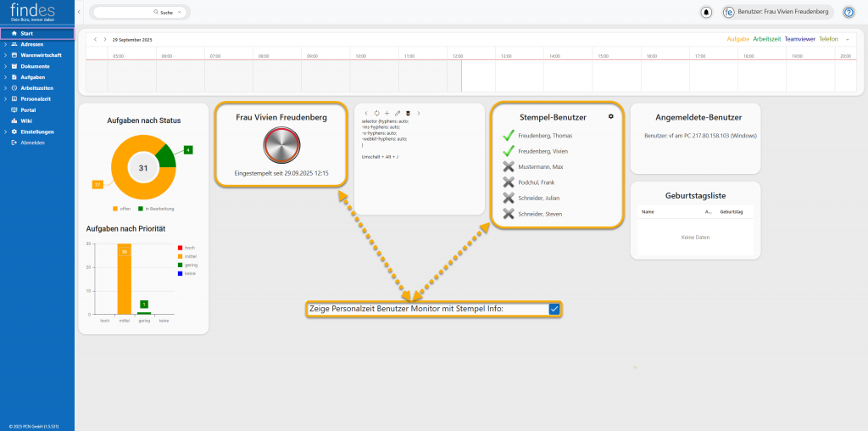Uncheck Zeige Personalzeit Benutzer Monitor checkbox

coord(554,309)
